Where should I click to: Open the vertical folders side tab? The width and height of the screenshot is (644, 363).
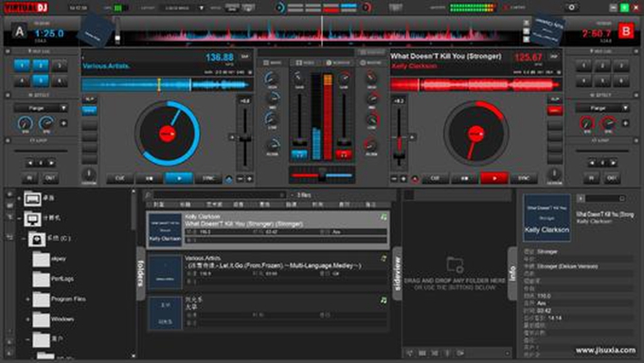[140, 273]
